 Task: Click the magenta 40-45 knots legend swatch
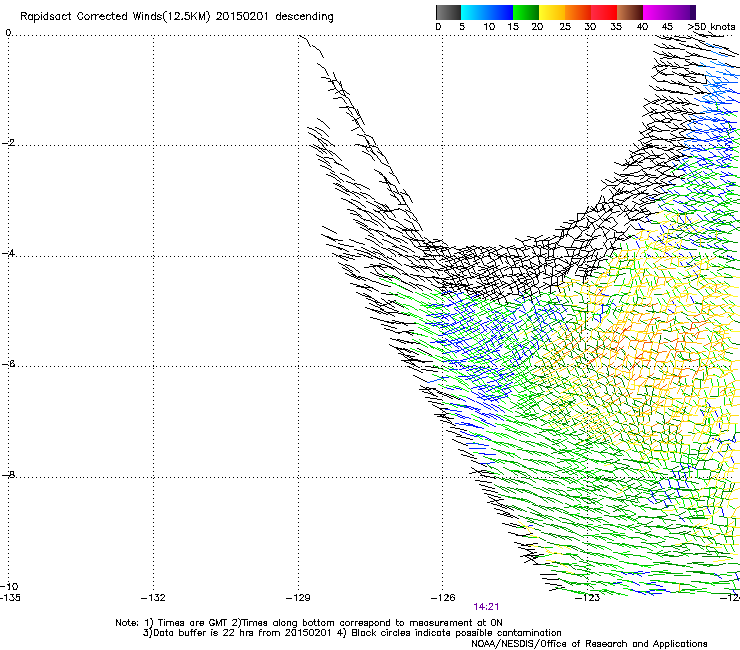point(656,12)
